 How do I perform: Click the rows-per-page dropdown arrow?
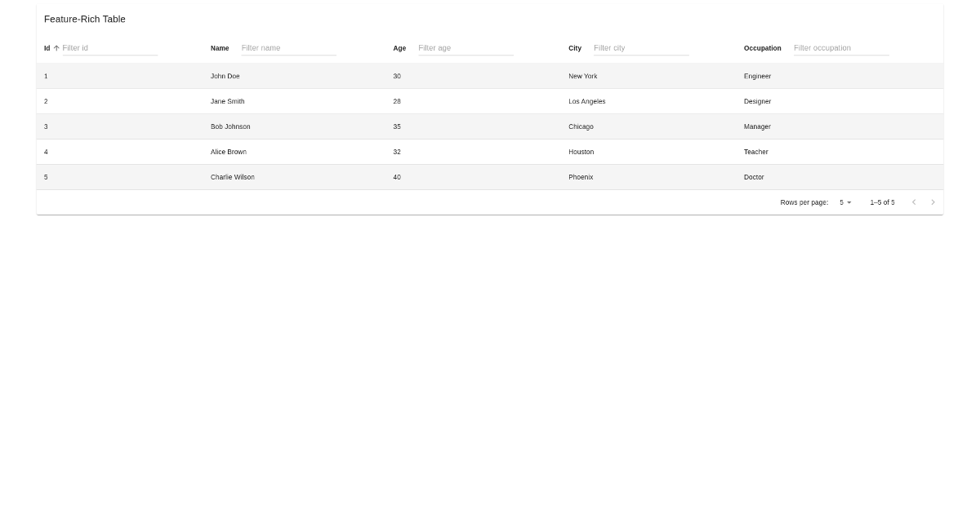coord(849,202)
